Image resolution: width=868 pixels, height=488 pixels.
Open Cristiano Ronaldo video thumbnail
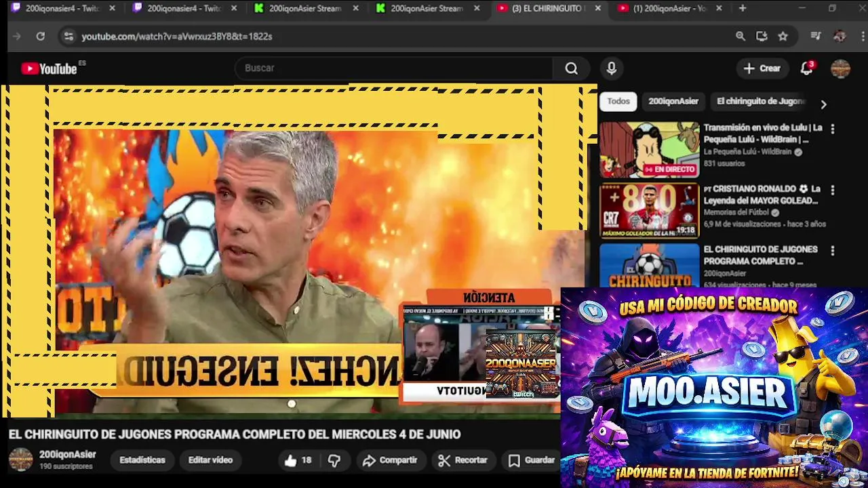click(649, 211)
